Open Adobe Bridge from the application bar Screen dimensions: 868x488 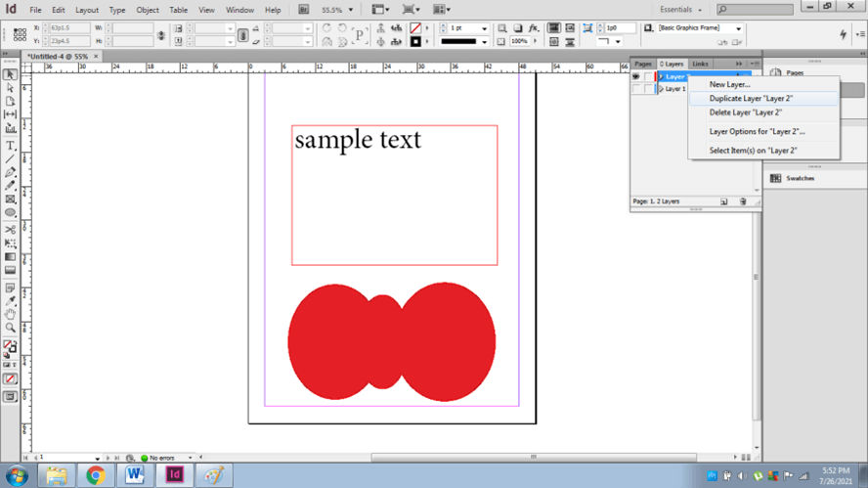point(304,10)
